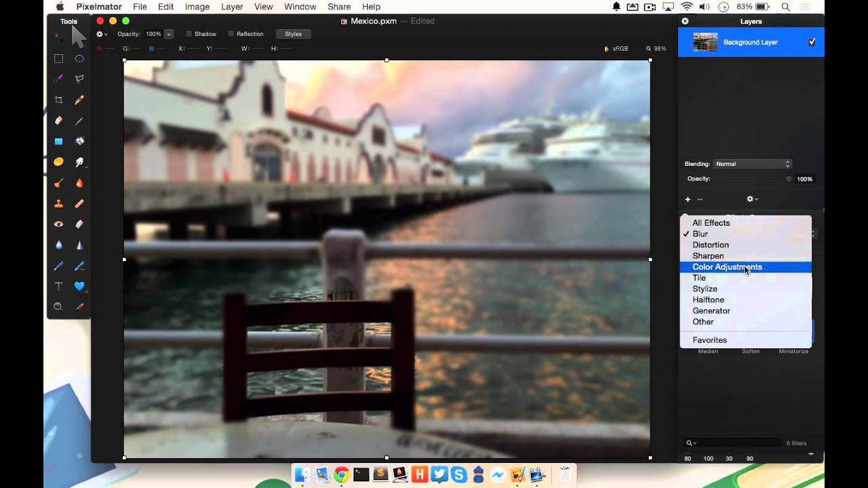868x488 pixels.
Task: Select the Clone Stamp tool
Action: (59, 203)
